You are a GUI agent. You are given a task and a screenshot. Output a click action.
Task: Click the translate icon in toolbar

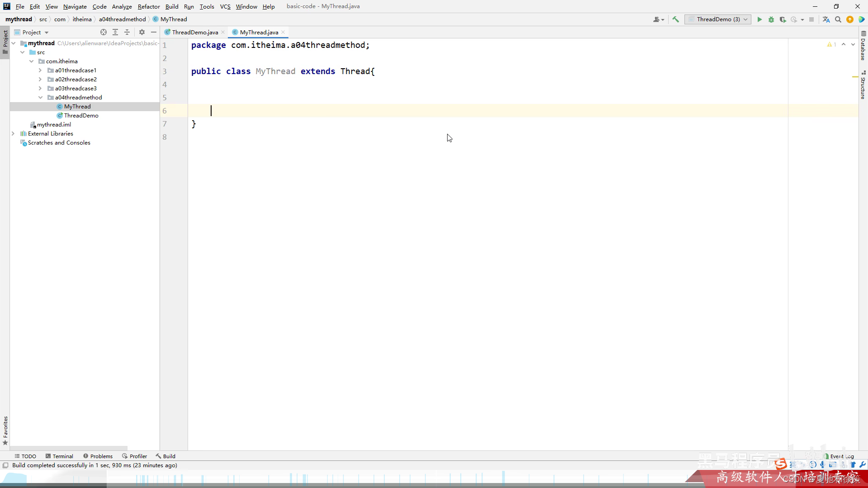point(826,19)
